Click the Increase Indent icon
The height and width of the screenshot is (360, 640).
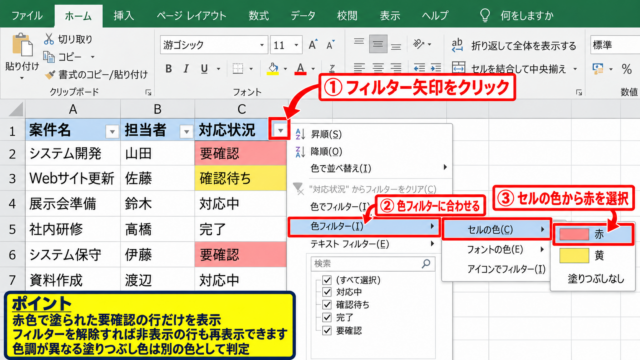point(436,67)
